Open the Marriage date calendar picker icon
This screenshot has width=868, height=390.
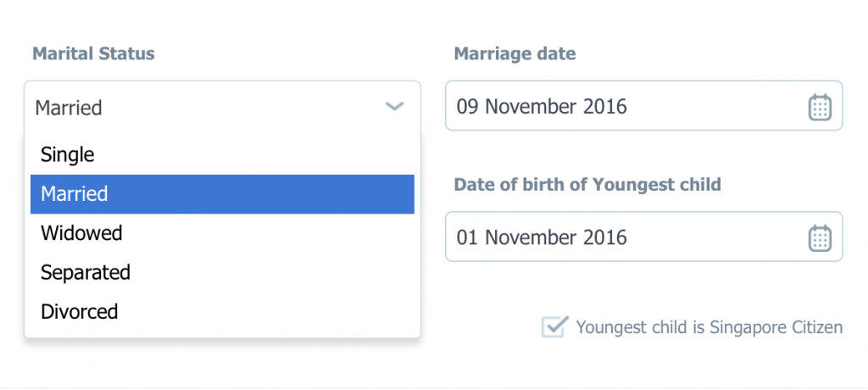point(819,107)
